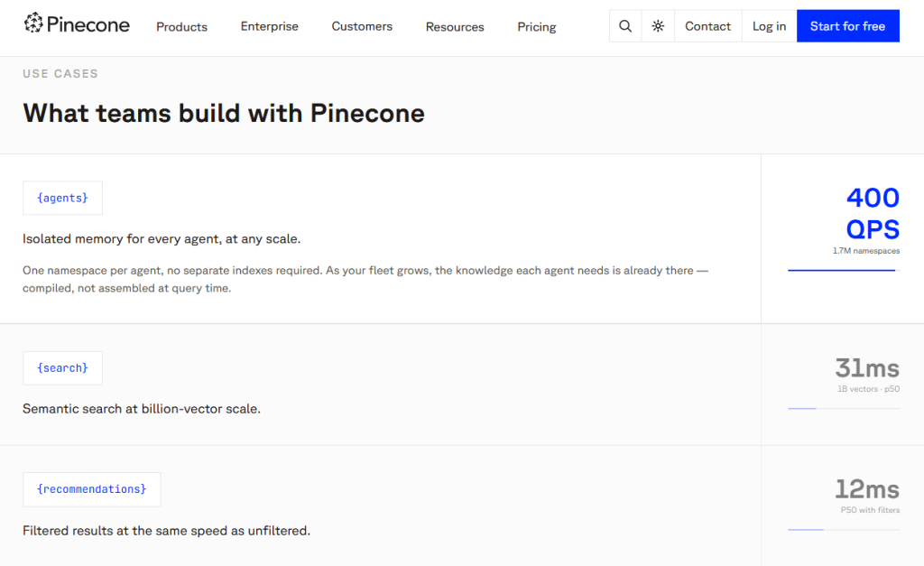Click the progress bar under 1.7M namespaces
This screenshot has height=566, width=924.
844,270
